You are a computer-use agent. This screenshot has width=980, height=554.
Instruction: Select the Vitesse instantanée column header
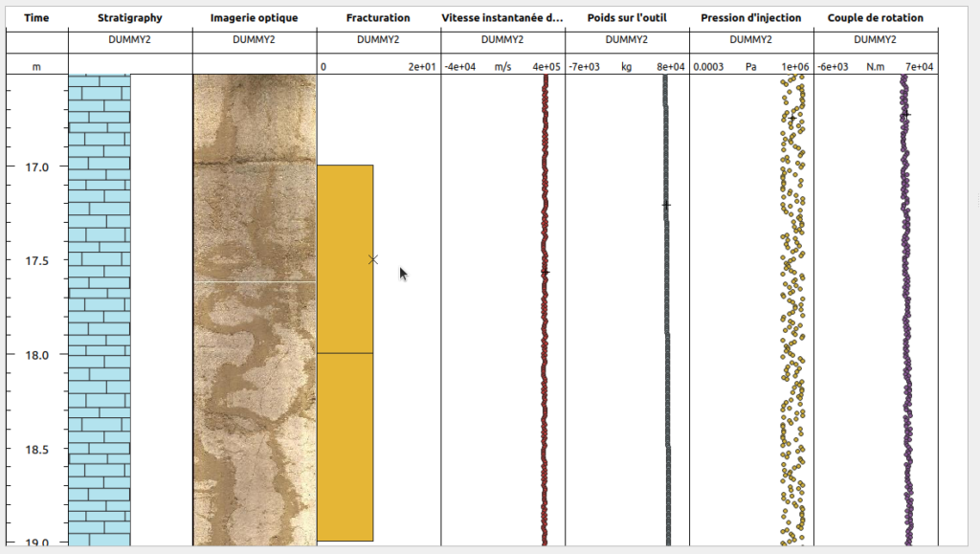pyautogui.click(x=502, y=18)
